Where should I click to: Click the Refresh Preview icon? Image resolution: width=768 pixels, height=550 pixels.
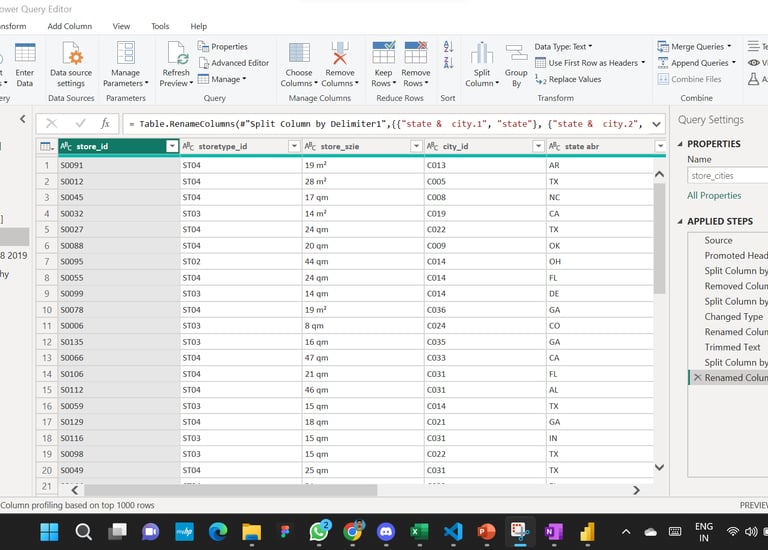point(176,54)
